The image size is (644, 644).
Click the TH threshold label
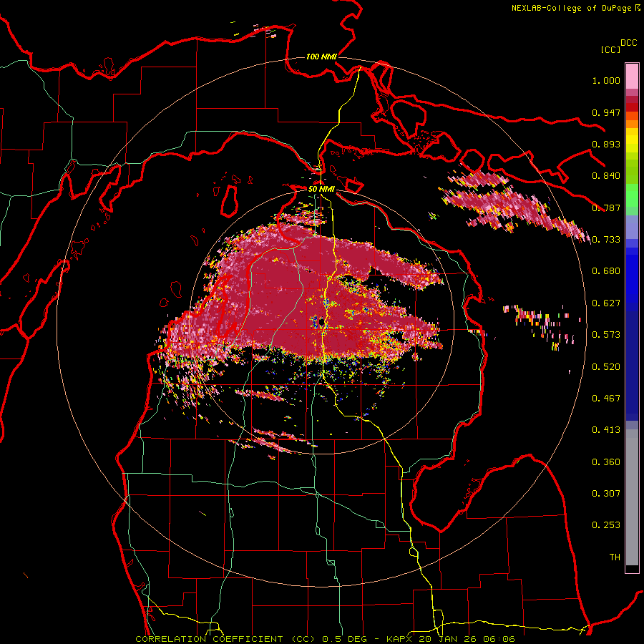(615, 557)
